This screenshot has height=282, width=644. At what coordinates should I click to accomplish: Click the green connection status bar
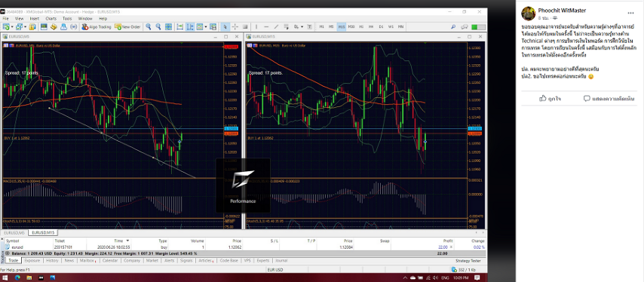tap(478, 26)
